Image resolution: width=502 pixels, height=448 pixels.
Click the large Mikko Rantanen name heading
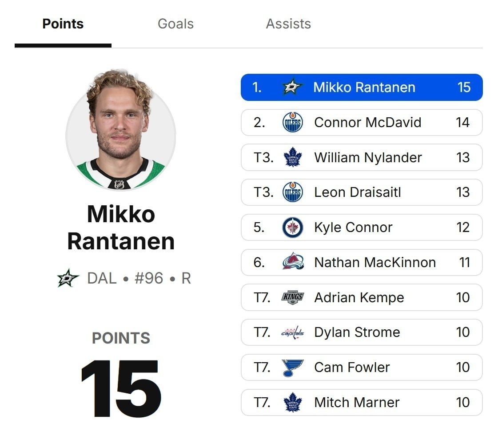[x=121, y=228]
